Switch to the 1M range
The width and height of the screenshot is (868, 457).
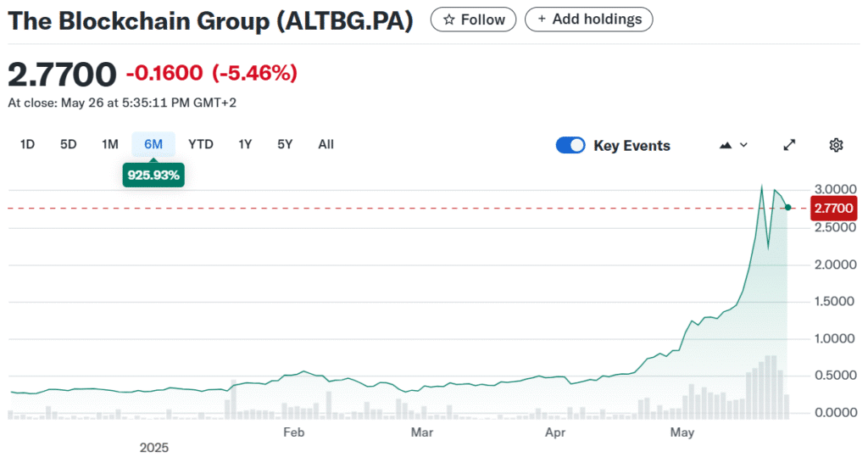click(110, 144)
